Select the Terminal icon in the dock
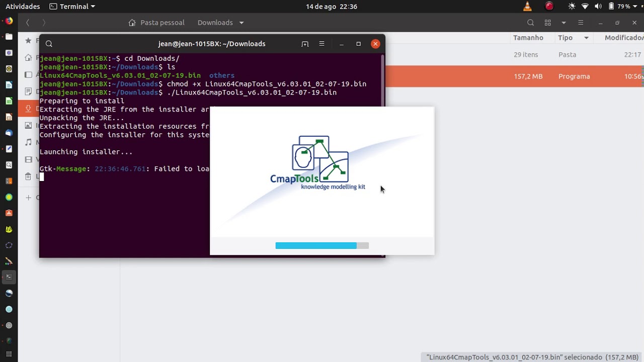Image resolution: width=644 pixels, height=362 pixels. click(9, 277)
